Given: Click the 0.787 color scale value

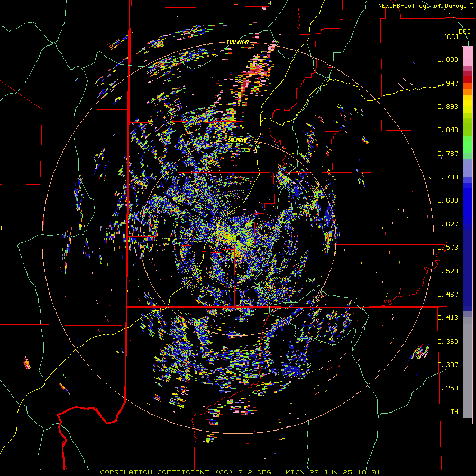Looking at the screenshot, I should [x=448, y=153].
